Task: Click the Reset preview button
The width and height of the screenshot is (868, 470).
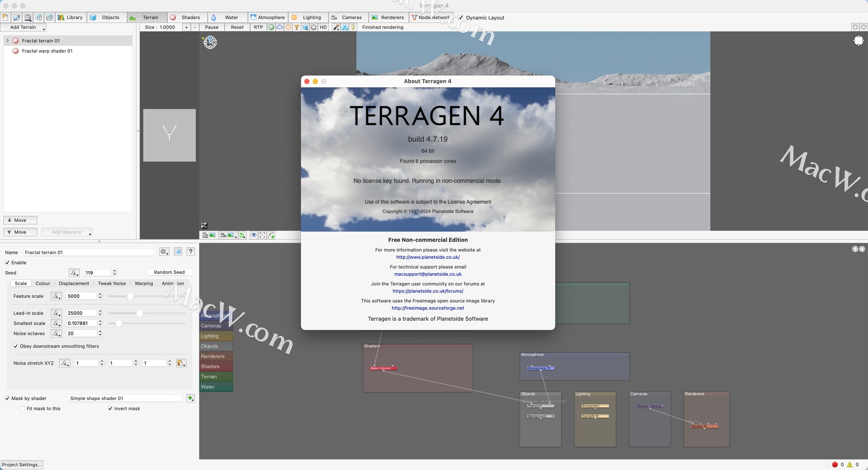Action: 237,27
